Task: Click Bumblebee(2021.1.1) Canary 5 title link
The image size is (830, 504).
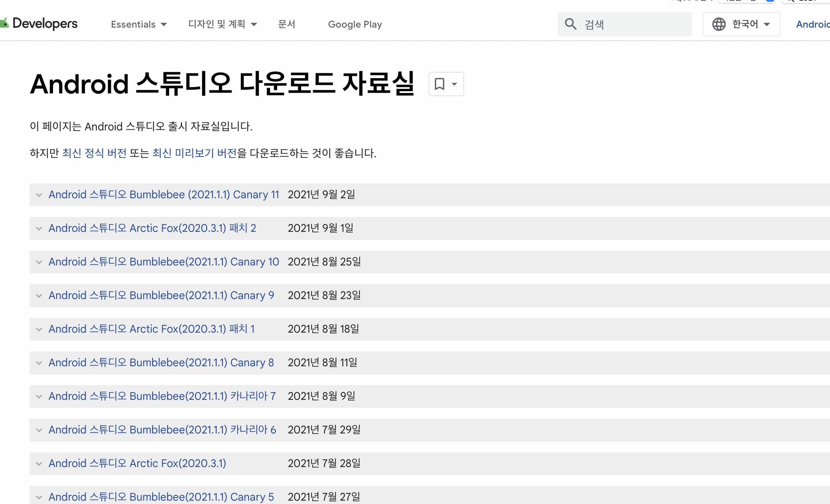Action: click(161, 497)
